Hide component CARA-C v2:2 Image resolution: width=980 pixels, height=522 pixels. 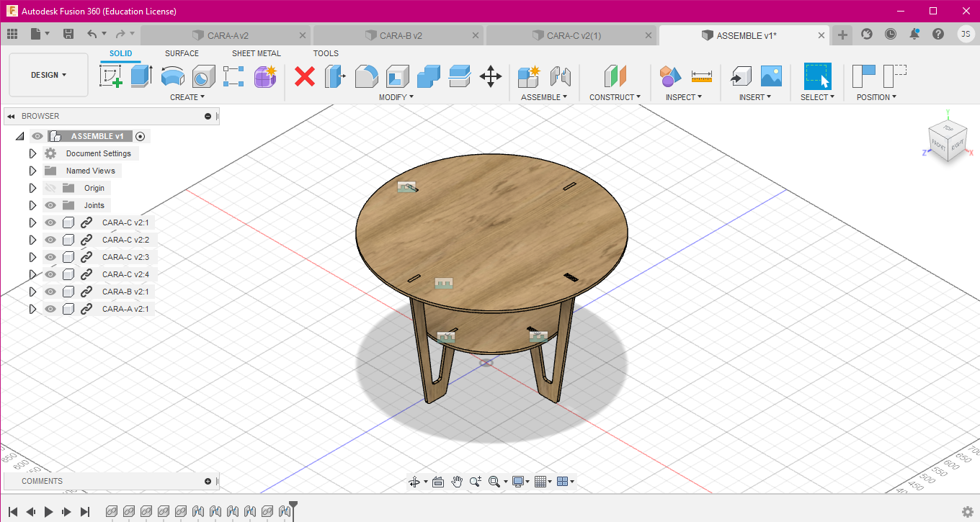tap(50, 240)
